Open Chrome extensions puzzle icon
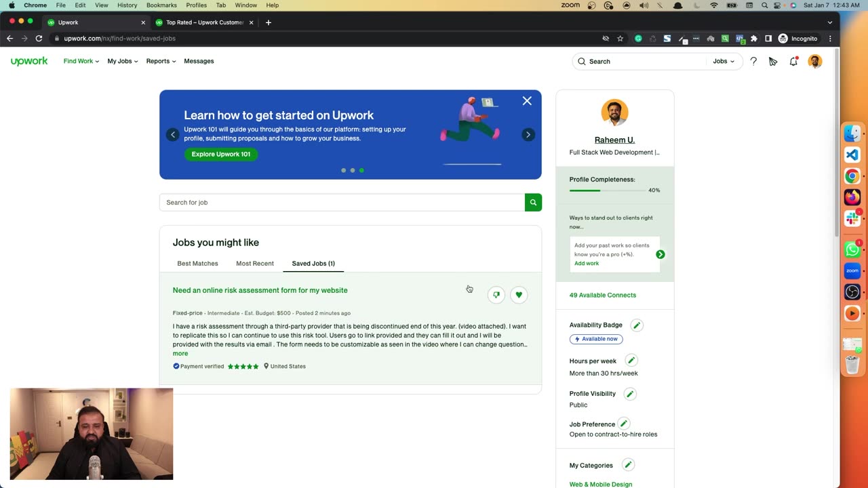 point(753,39)
